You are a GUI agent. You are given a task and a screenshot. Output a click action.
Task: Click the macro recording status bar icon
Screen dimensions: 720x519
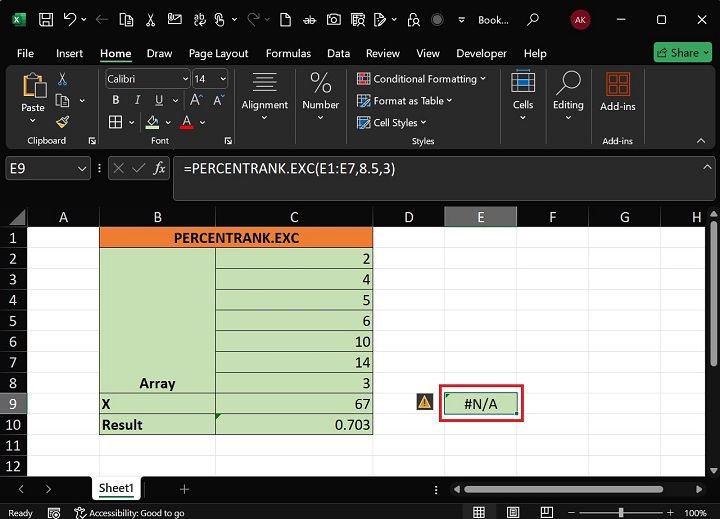[54, 513]
